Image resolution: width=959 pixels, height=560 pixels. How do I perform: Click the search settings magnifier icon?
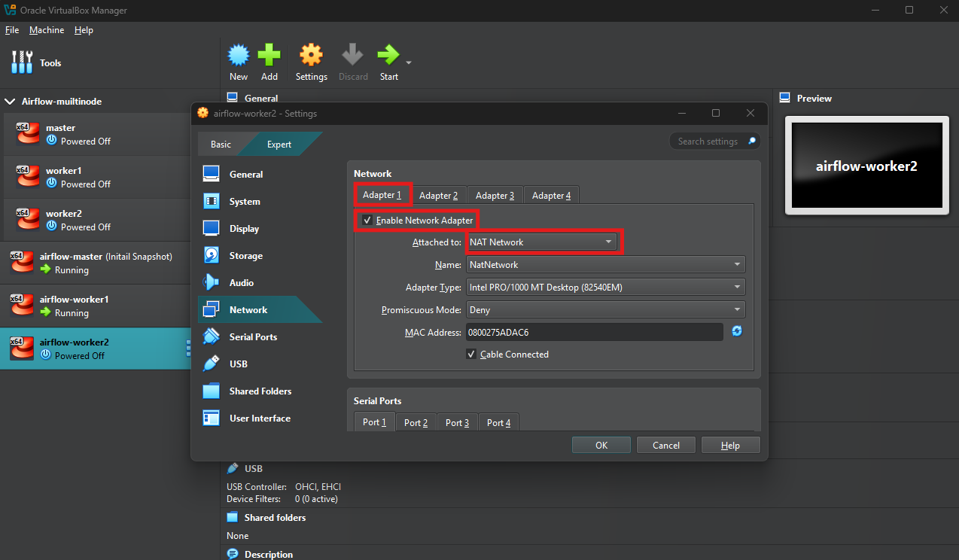[x=751, y=141]
